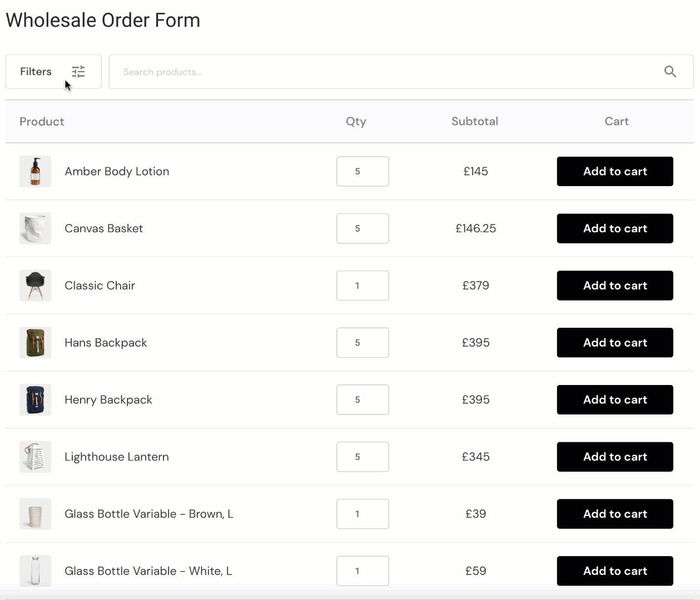Click the search magnifier icon

[670, 72]
